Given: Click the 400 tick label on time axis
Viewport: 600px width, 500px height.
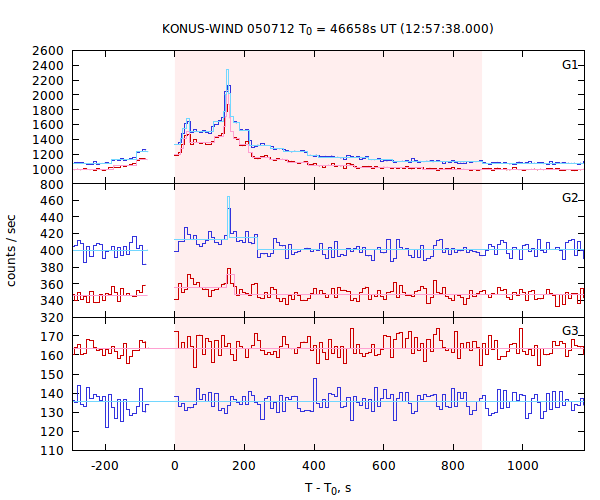Looking at the screenshot, I should click(x=314, y=466).
